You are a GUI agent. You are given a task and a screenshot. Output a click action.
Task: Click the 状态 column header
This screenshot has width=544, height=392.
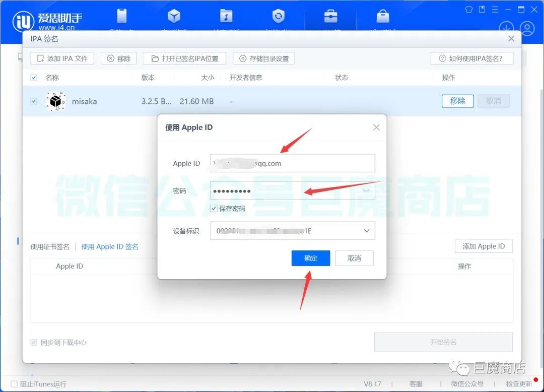pyautogui.click(x=342, y=78)
